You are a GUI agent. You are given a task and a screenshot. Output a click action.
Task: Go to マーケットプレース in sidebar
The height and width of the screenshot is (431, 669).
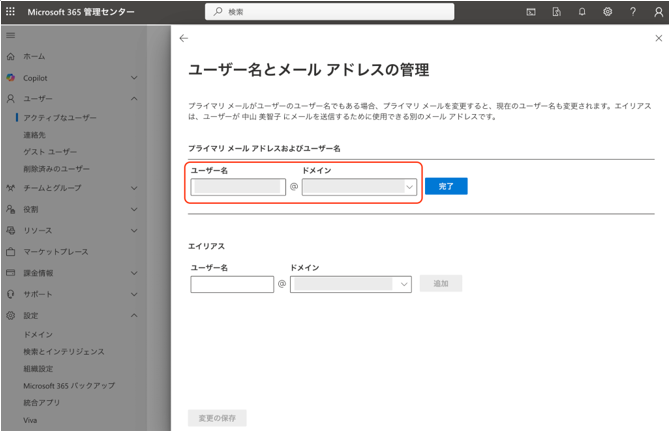pos(56,251)
